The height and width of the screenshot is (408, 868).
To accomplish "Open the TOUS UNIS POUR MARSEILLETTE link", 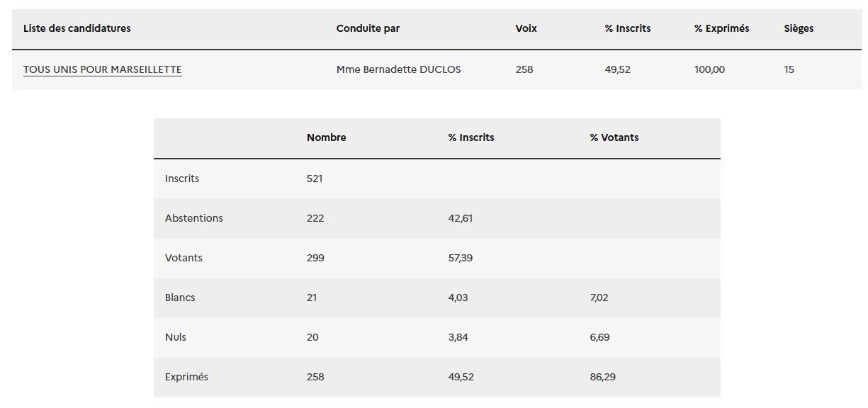I will (103, 69).
